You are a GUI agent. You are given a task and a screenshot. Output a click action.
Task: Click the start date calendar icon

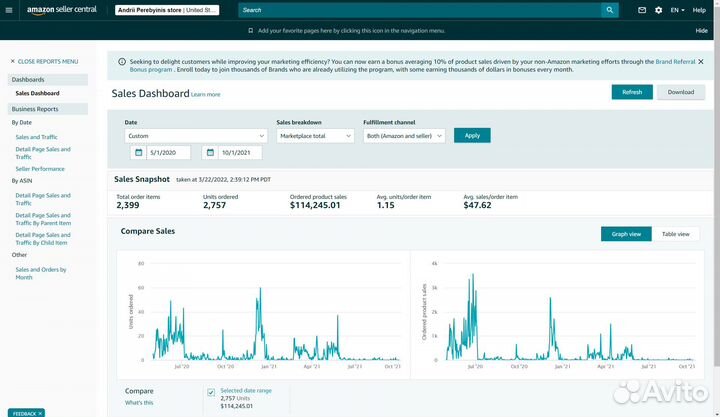point(138,153)
